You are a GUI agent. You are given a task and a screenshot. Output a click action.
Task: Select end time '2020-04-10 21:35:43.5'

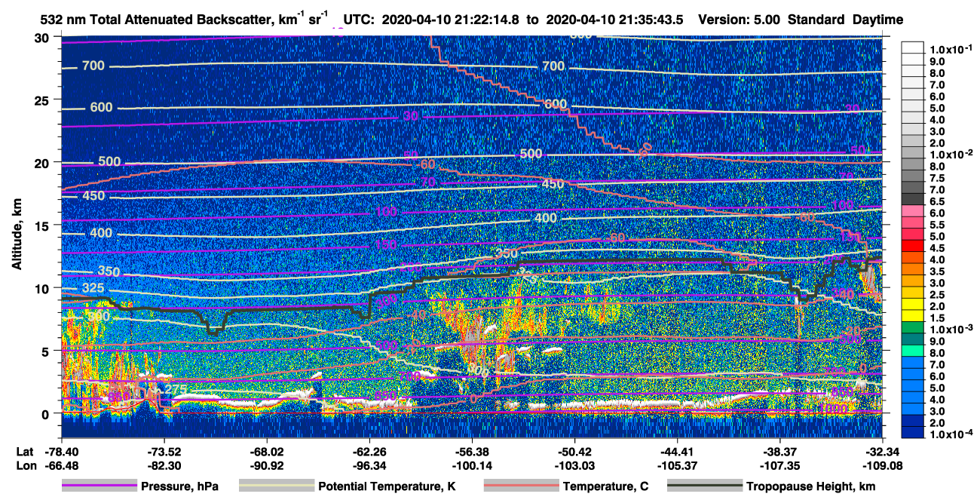coord(614,20)
